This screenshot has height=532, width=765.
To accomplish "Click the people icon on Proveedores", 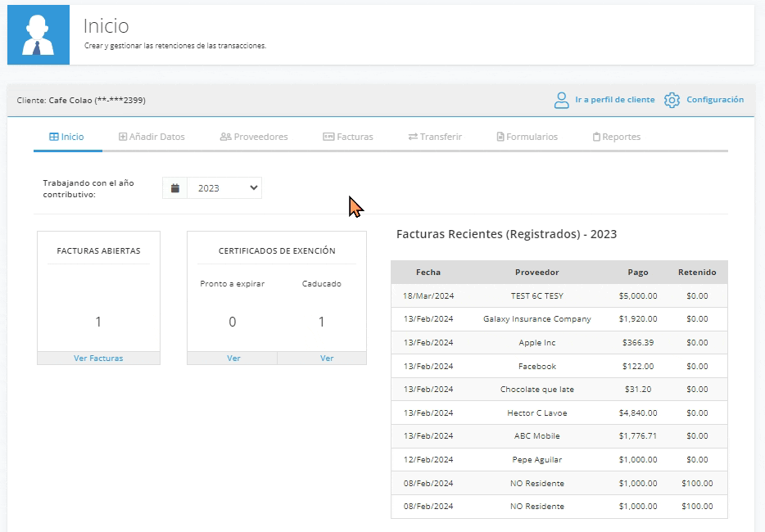I will tap(225, 137).
